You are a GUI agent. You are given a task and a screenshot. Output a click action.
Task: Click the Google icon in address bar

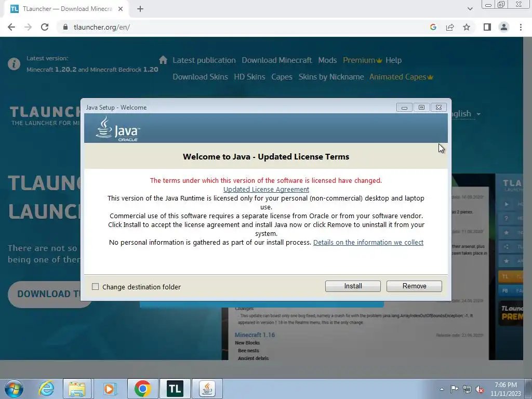(x=433, y=27)
